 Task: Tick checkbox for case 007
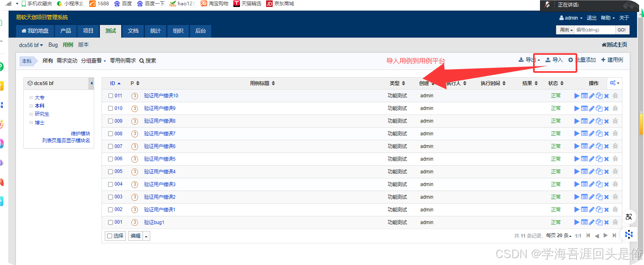click(x=111, y=146)
